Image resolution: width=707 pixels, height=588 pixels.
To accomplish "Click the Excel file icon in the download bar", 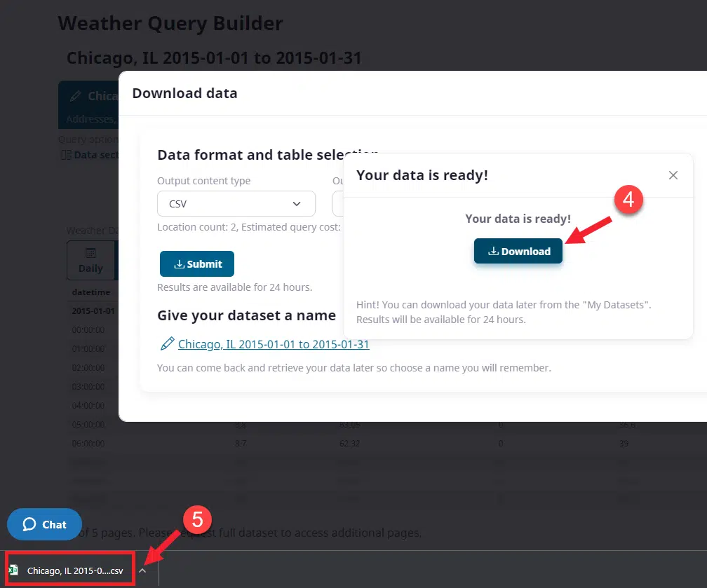I will pyautogui.click(x=13, y=570).
